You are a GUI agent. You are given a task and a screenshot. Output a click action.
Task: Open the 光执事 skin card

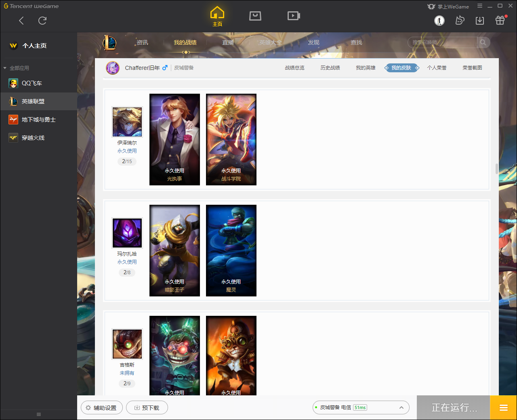174,139
